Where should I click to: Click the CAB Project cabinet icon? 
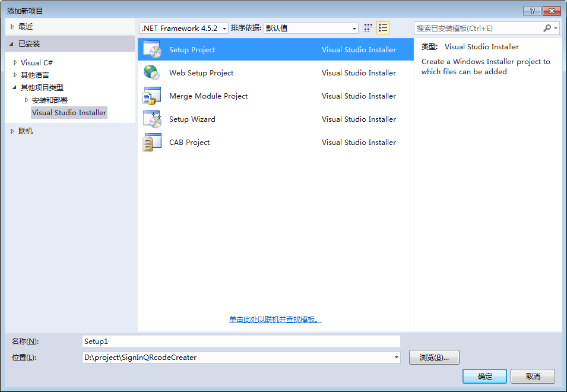coord(152,143)
